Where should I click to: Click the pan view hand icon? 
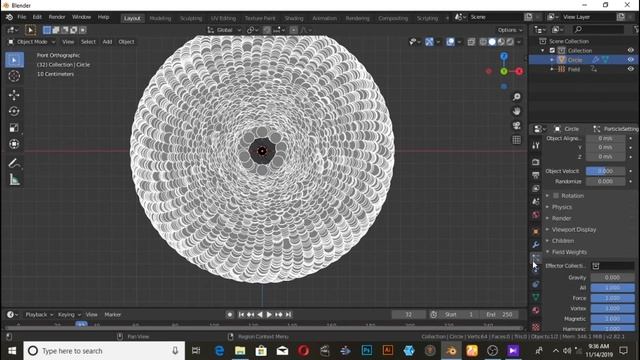pos(517,111)
